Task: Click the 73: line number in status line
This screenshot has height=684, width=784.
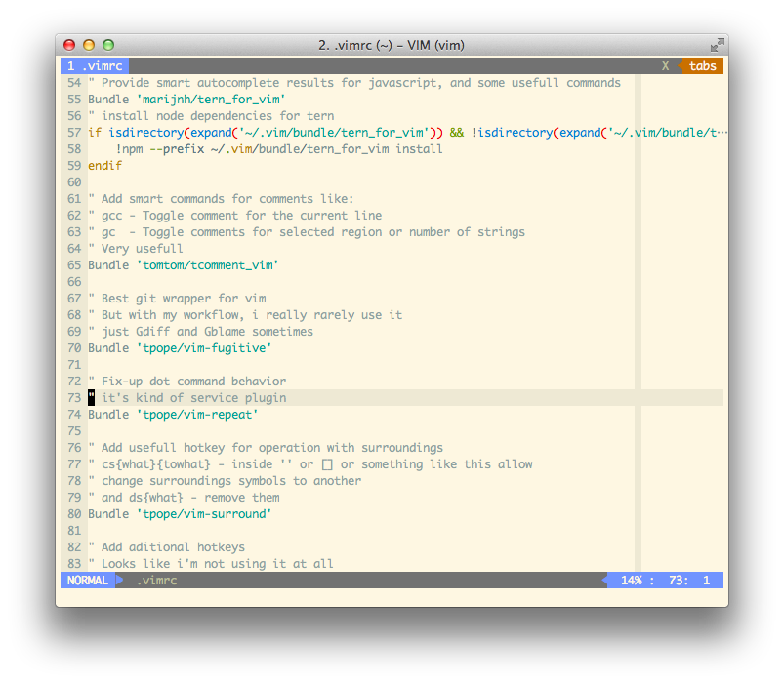Action: coord(678,580)
